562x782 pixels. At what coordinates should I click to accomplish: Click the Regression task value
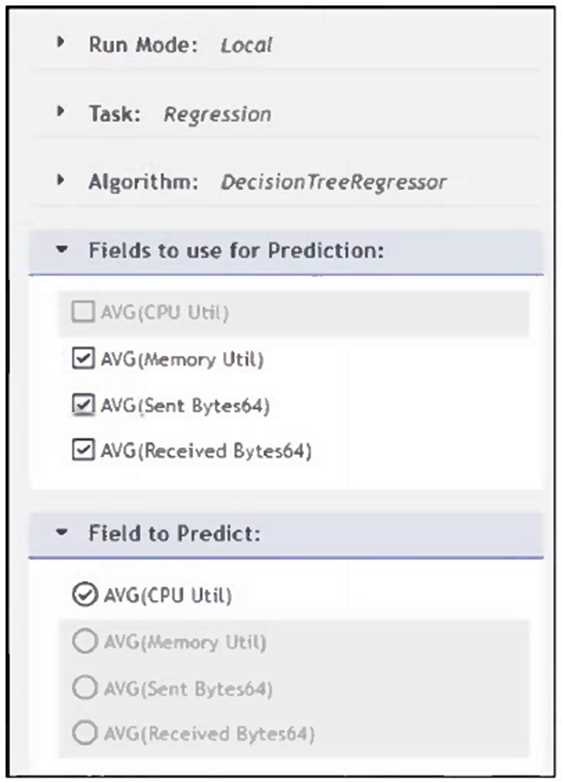[x=217, y=115]
